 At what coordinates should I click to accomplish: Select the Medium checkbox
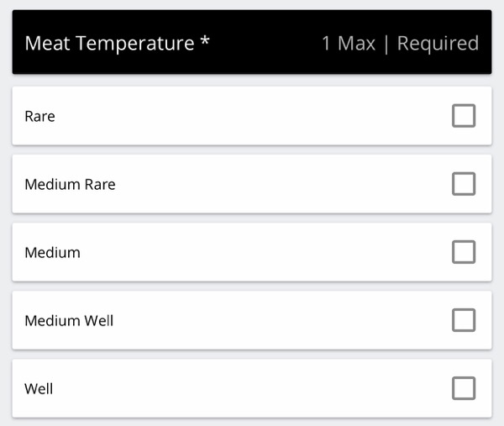[464, 252]
